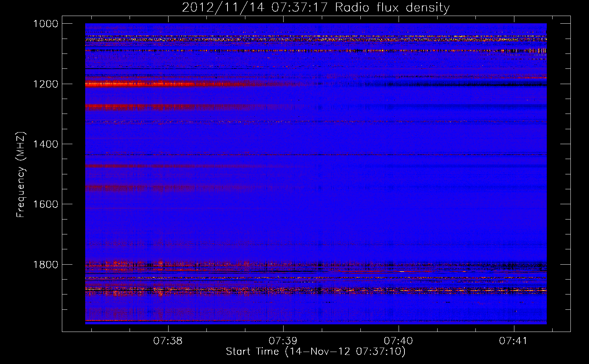Viewport: 589px width, 364px height.
Task: Click the 07:39 time tick label
Action: coord(283,341)
